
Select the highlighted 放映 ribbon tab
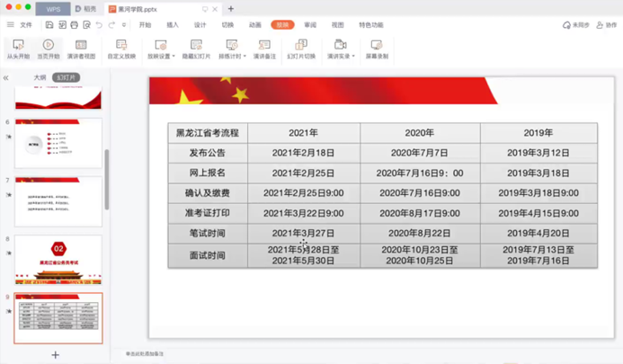point(282,24)
